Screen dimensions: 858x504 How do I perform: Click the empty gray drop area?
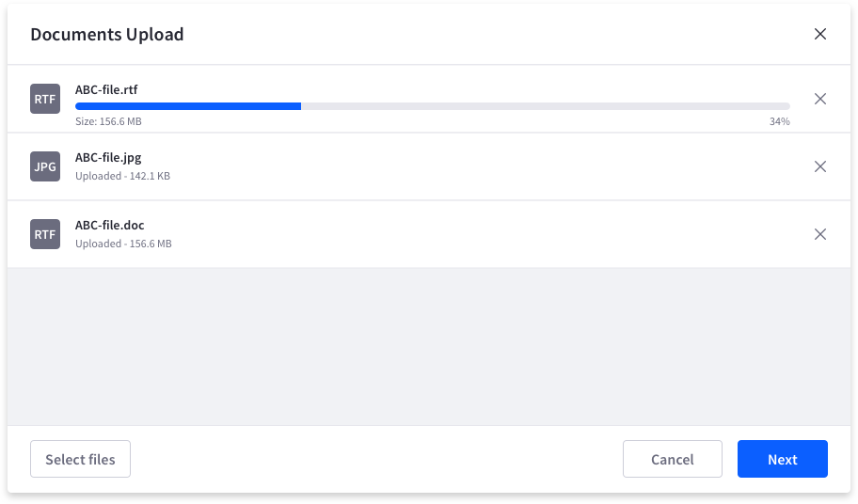[429, 346]
